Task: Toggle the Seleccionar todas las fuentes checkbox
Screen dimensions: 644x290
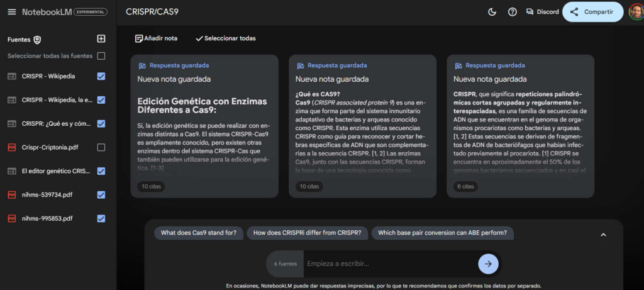Action: [101, 56]
